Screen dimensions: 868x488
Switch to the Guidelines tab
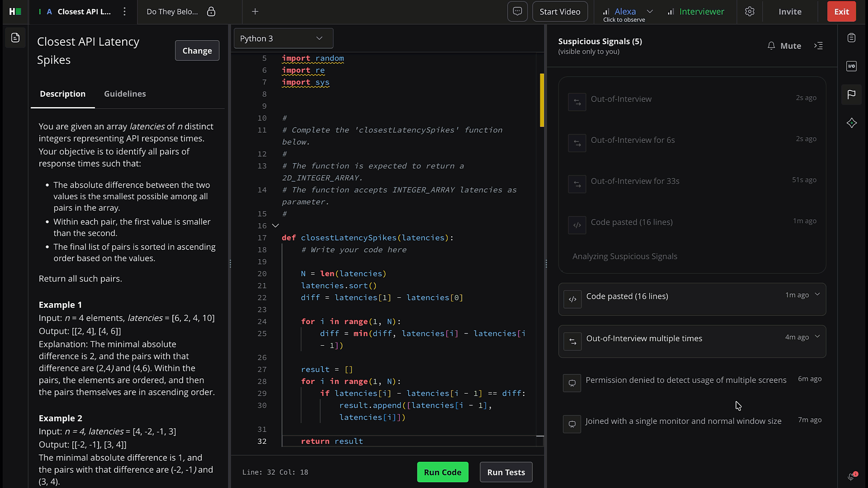click(x=125, y=94)
